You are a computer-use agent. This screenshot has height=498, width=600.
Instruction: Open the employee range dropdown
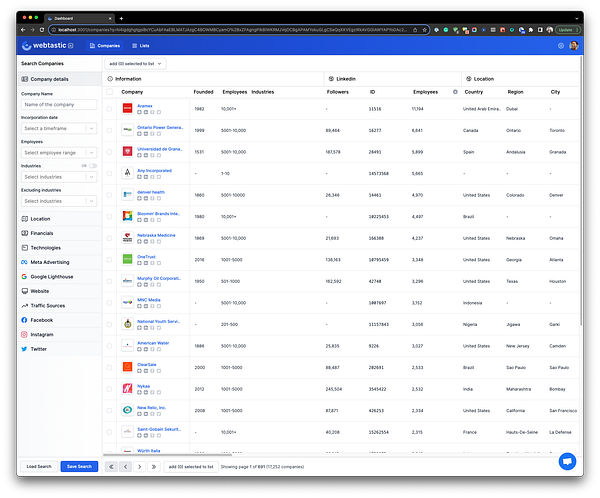59,153
